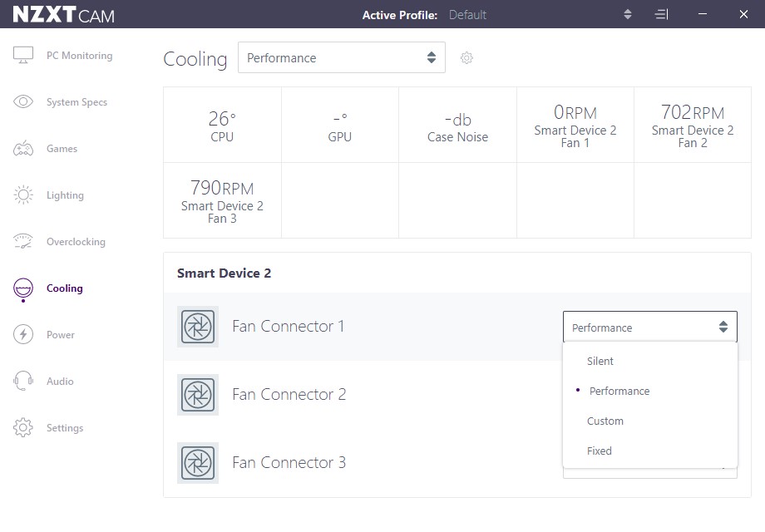This screenshot has height=532, width=765.
Task: Open the Games section
Action: [62, 149]
